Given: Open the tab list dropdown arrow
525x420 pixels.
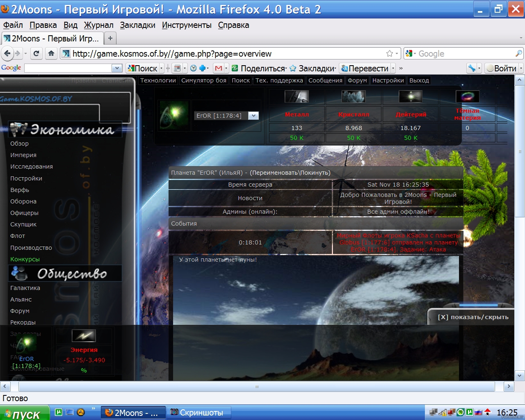Looking at the screenshot, I should click(x=521, y=38).
